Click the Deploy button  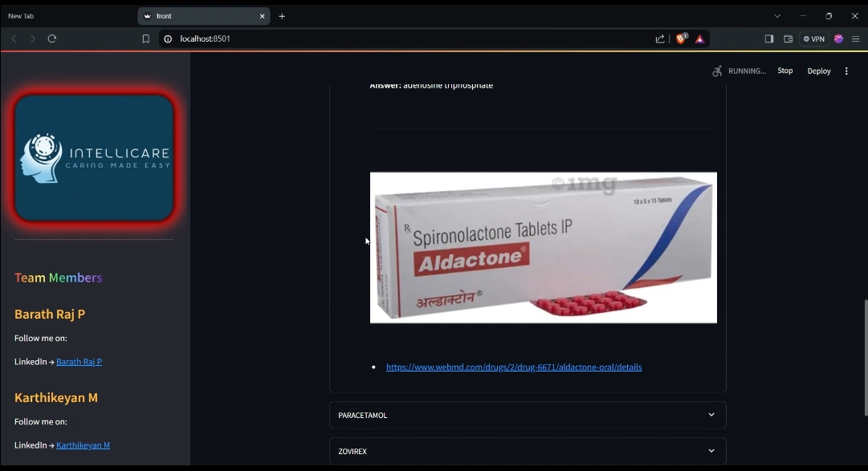[x=819, y=71]
